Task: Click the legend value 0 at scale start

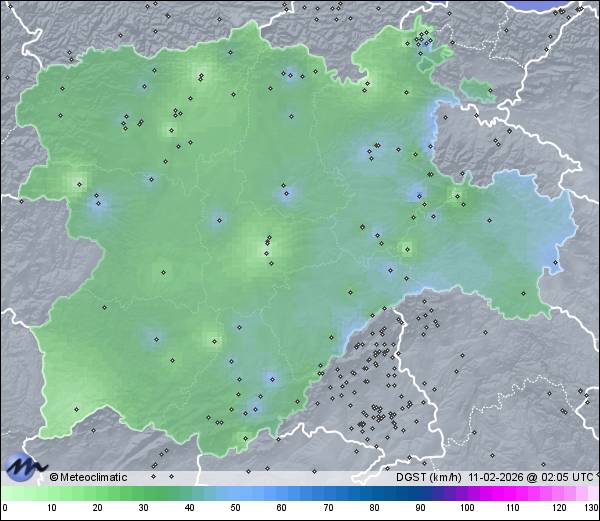Action: (x=5, y=509)
